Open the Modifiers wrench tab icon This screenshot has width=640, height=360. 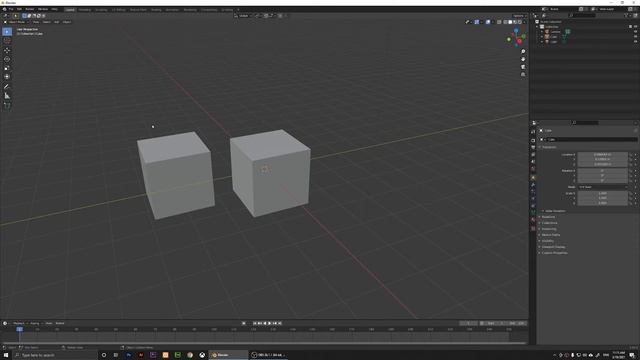coord(533,185)
